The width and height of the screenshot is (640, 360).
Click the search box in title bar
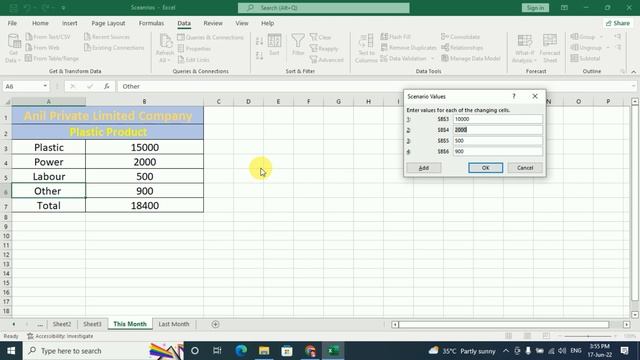[x=324, y=8]
